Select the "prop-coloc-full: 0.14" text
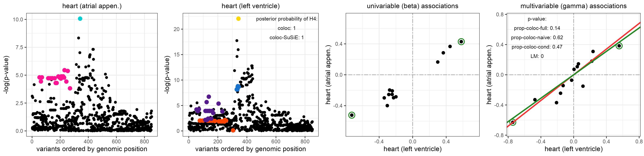 coord(537,28)
